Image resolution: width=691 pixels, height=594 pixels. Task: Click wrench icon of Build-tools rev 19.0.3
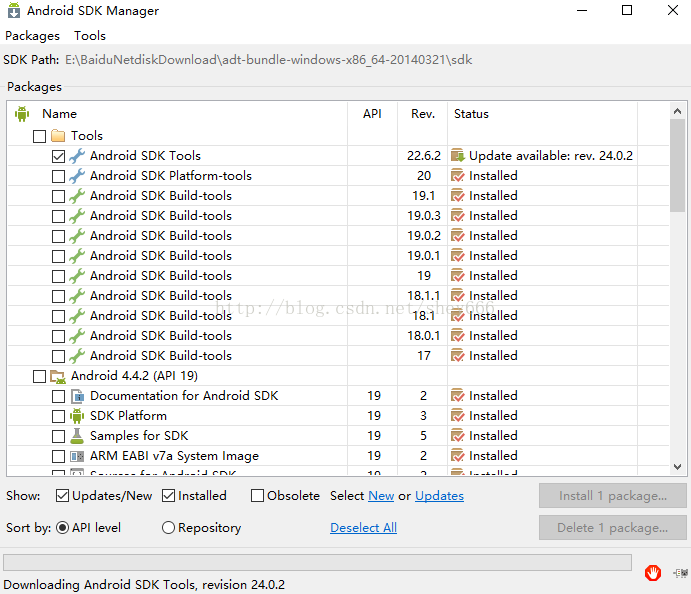click(77, 216)
